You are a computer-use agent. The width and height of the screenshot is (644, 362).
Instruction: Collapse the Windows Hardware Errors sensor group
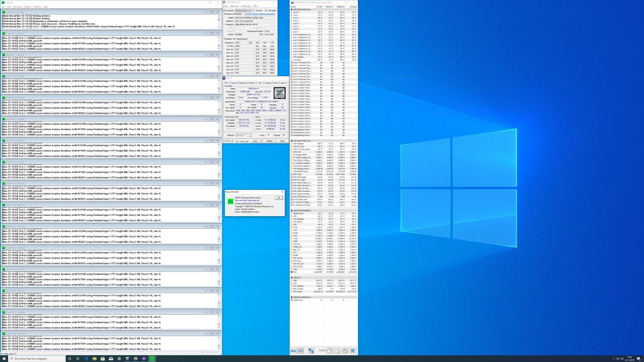pos(291,297)
